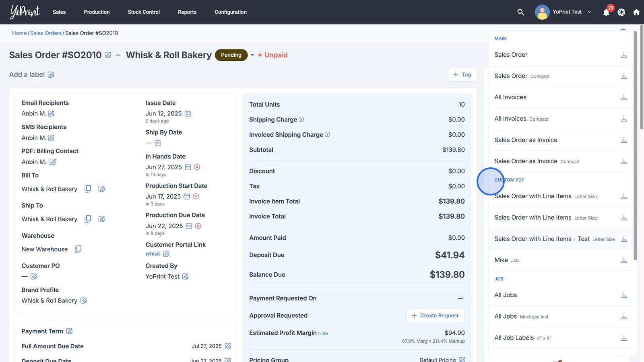Clear the Production Due Date
This screenshot has width=644, height=362.
pos(198,226)
